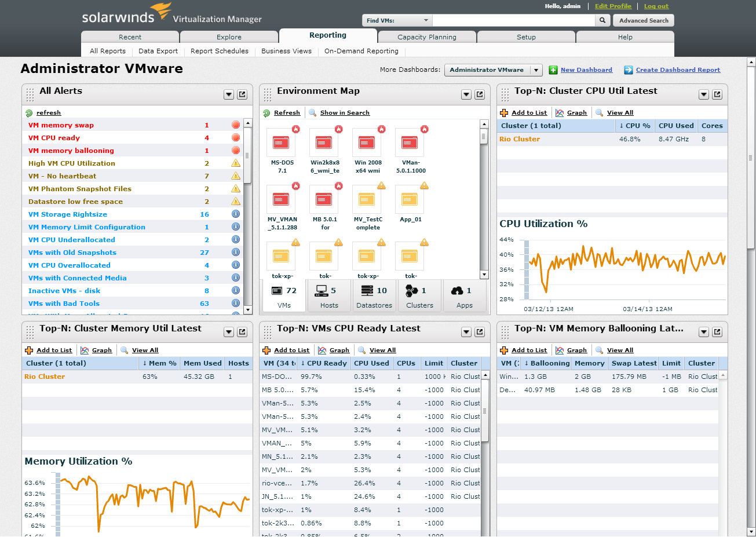Viewport: 756px width, 537px height.
Task: Open VMs CPU Ready Latest panel menu arrow
Action: 466,332
